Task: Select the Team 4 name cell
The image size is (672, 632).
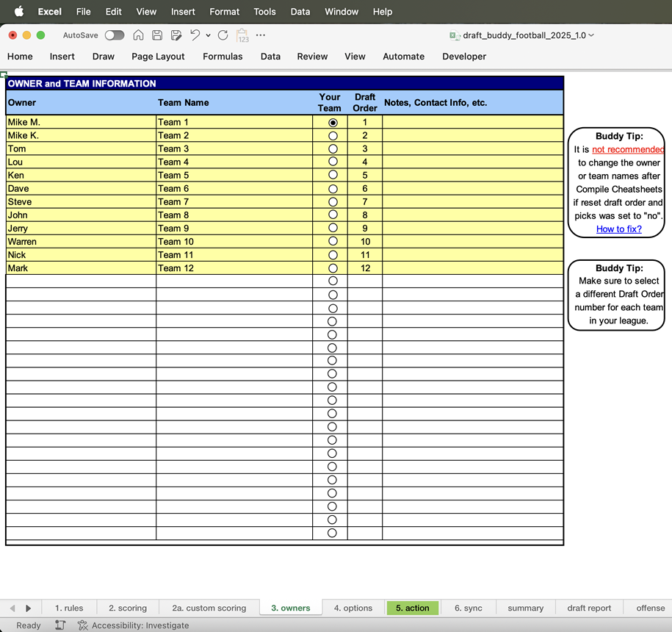Action: pos(234,162)
